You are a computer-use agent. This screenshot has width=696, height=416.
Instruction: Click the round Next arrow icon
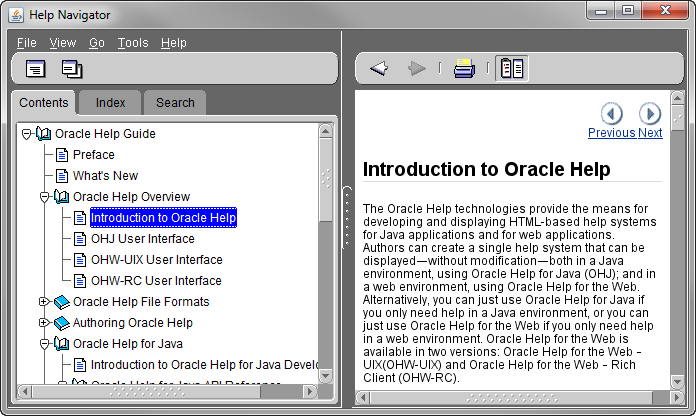click(650, 114)
